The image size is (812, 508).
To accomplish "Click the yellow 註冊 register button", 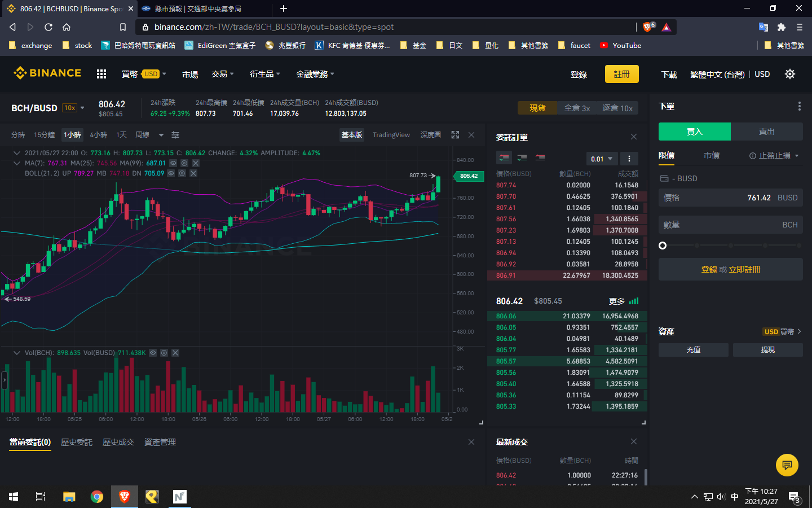I will (622, 74).
